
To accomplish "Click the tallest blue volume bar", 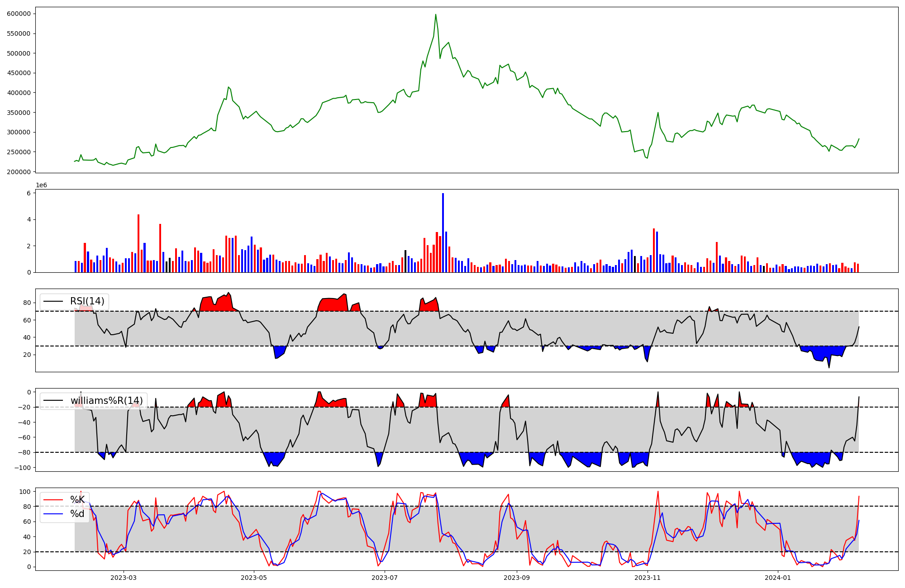I will click(443, 233).
